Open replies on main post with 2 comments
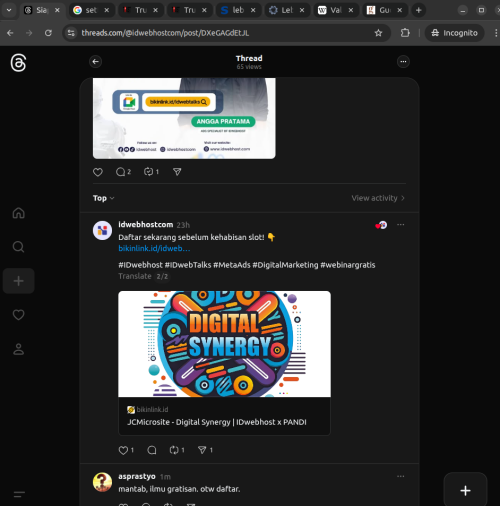500x506 pixels. pyautogui.click(x=123, y=172)
